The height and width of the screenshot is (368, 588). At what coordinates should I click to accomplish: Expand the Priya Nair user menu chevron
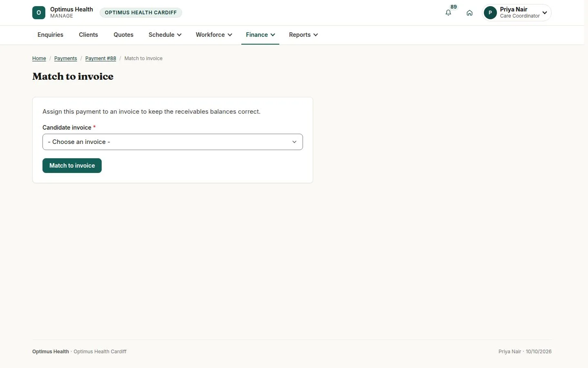(545, 13)
